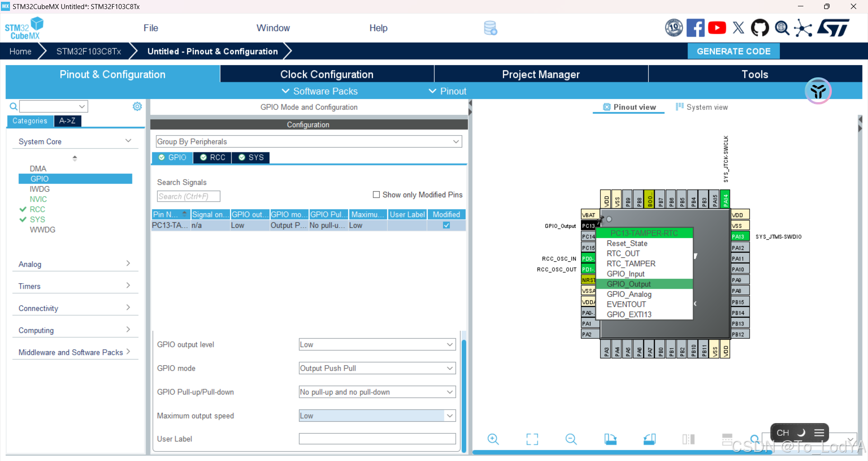The width and height of the screenshot is (868, 461).
Task: Switch to the Tools tab
Action: (x=755, y=74)
